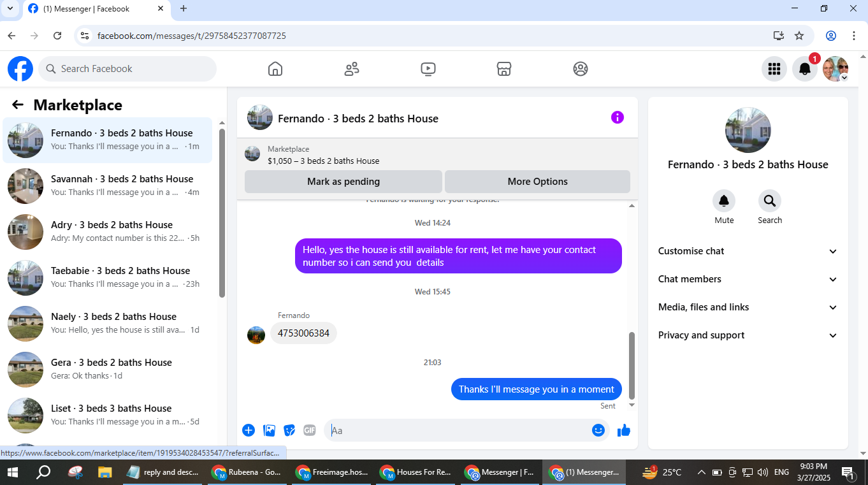
Task: Click the More Options button
Action: coord(537,182)
